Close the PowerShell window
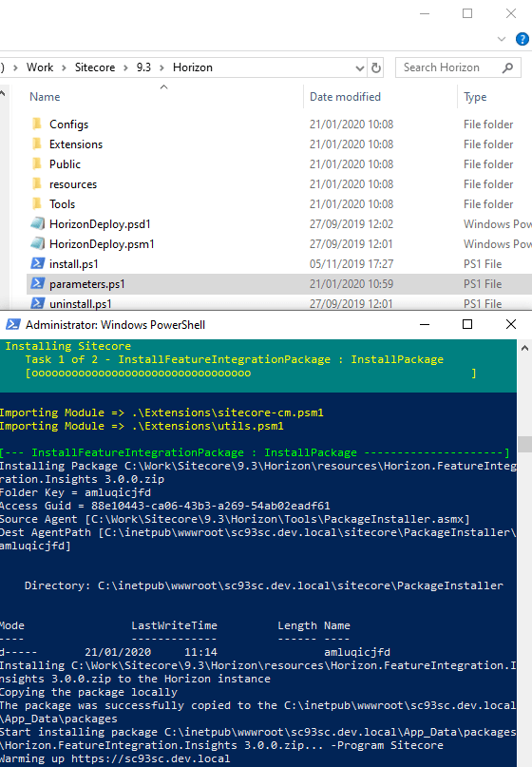The image size is (532, 767). click(x=511, y=324)
